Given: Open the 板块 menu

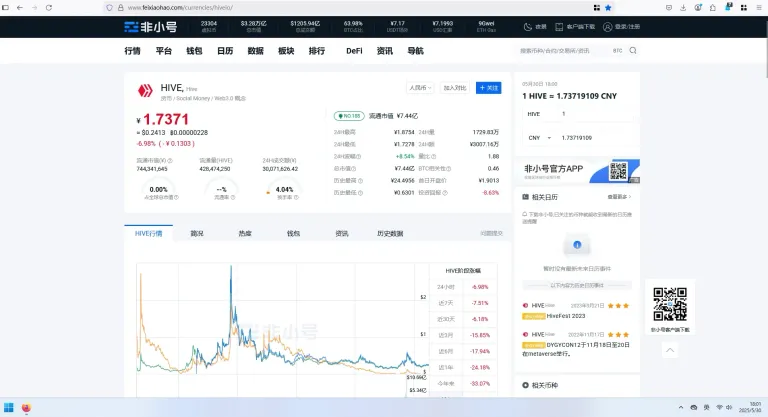Looking at the screenshot, I should click(x=286, y=51).
